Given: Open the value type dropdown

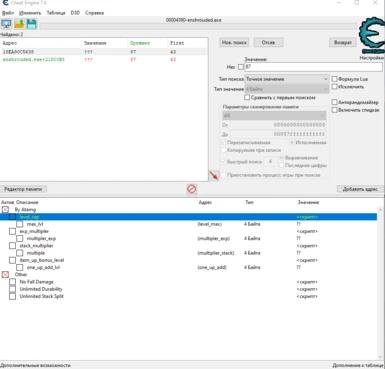Looking at the screenshot, I should click(x=287, y=89).
